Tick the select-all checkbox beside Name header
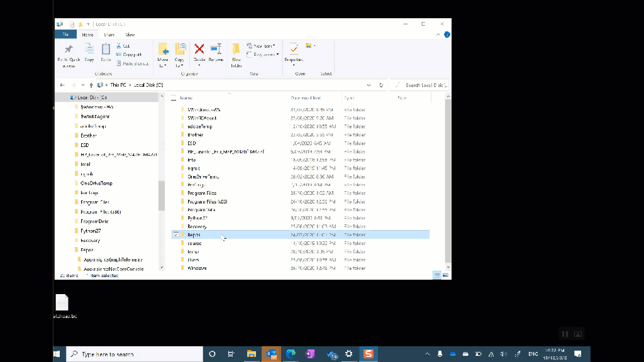This screenshot has width=644, height=362. (174, 98)
